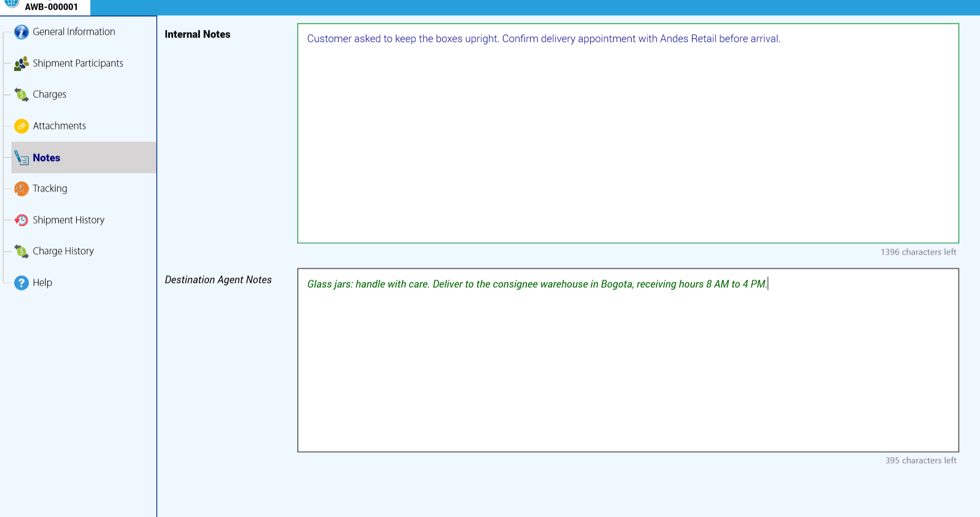Viewport: 980px width, 517px height.
Task: View Shipment History
Action: [x=69, y=220]
